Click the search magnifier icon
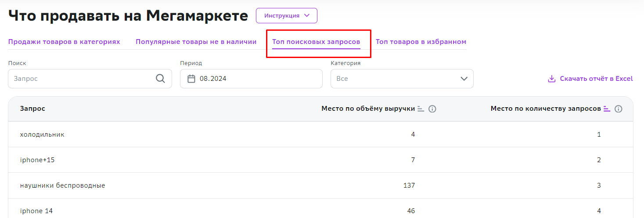 pyautogui.click(x=160, y=79)
